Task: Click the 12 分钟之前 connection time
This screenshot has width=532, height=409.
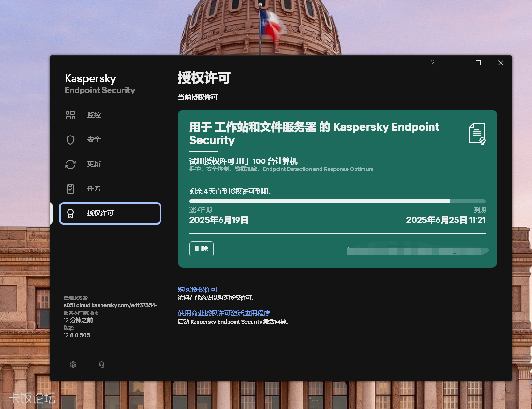Action: point(78,320)
